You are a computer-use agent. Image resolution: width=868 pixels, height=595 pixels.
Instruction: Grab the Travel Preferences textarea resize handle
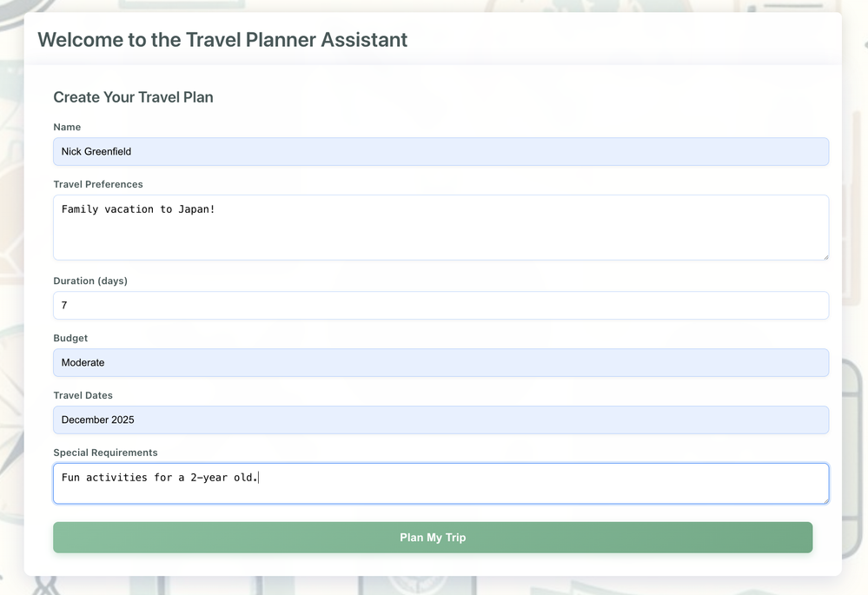824,255
